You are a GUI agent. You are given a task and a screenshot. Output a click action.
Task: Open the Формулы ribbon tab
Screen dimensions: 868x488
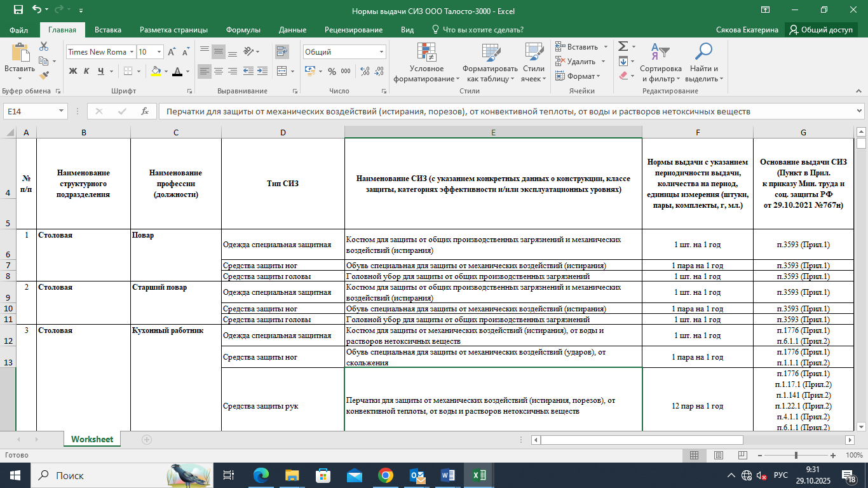[243, 30]
